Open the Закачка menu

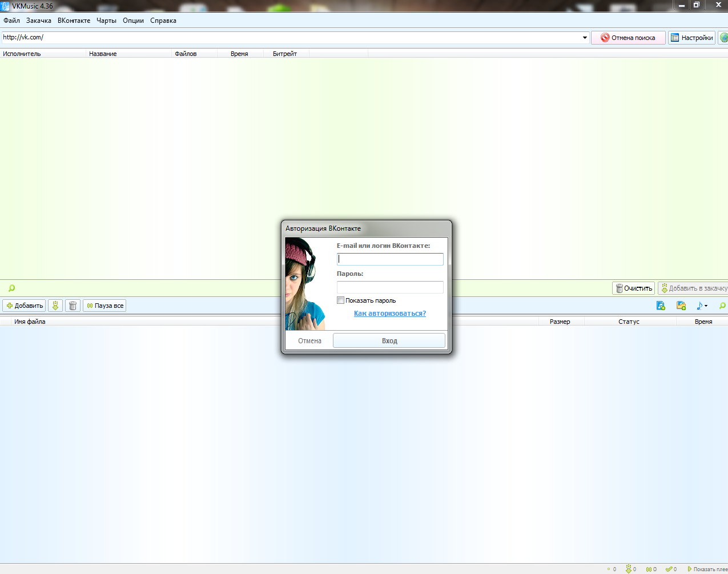coord(39,21)
